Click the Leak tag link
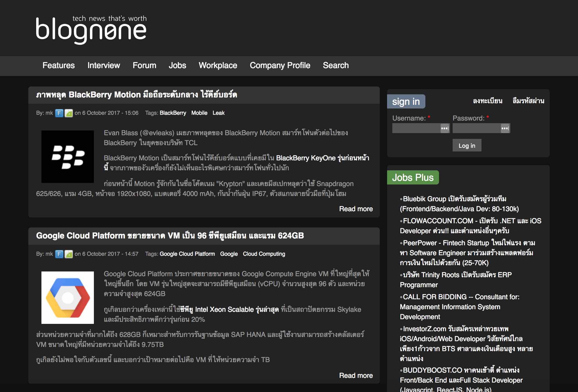578x392 pixels. click(x=218, y=113)
